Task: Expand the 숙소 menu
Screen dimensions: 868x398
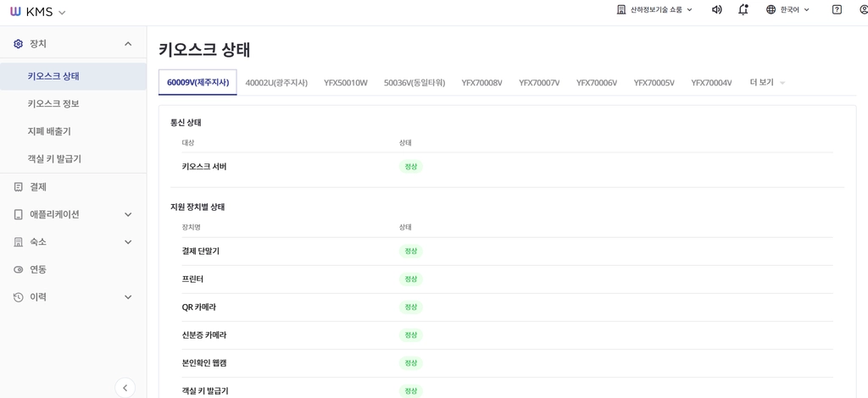Action: pos(128,242)
